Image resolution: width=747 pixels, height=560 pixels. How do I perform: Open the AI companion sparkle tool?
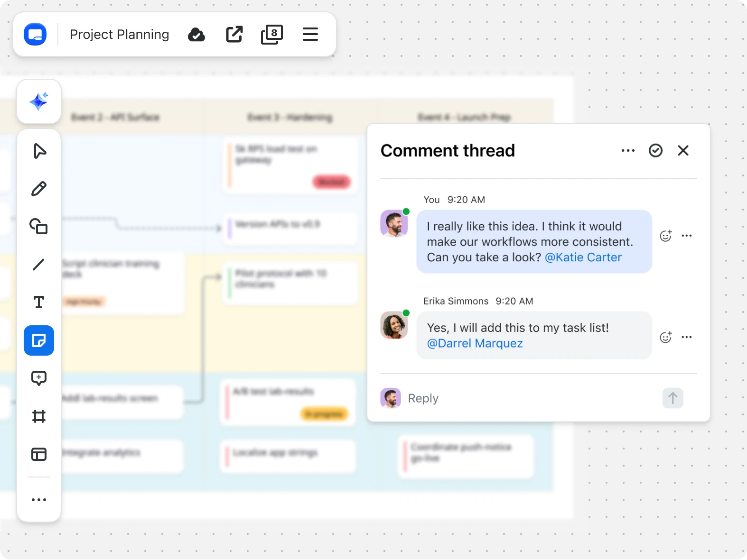tap(39, 101)
